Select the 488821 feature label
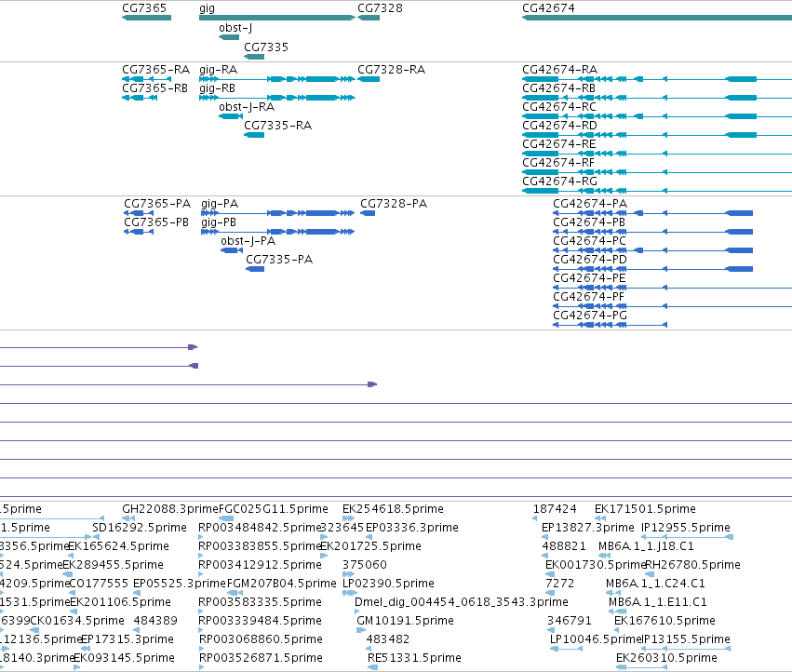The width and height of the screenshot is (792, 672). [564, 546]
